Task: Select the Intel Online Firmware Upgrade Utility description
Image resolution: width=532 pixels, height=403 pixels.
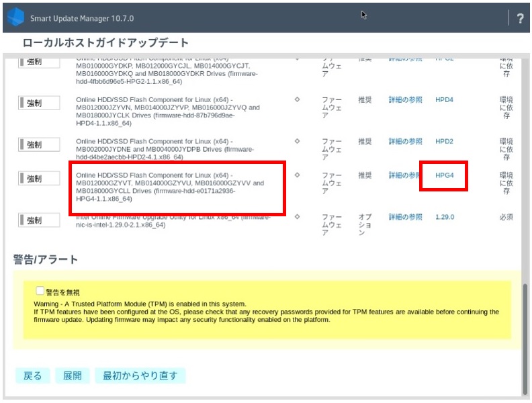Action: [173, 222]
